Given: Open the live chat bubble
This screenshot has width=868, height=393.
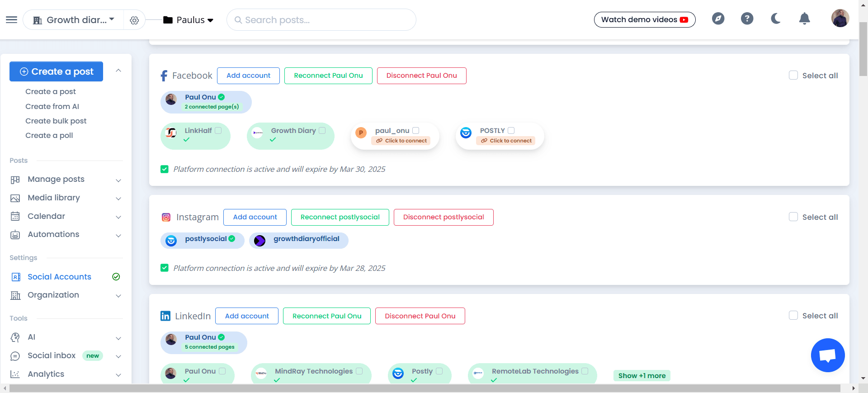Looking at the screenshot, I should pyautogui.click(x=828, y=355).
